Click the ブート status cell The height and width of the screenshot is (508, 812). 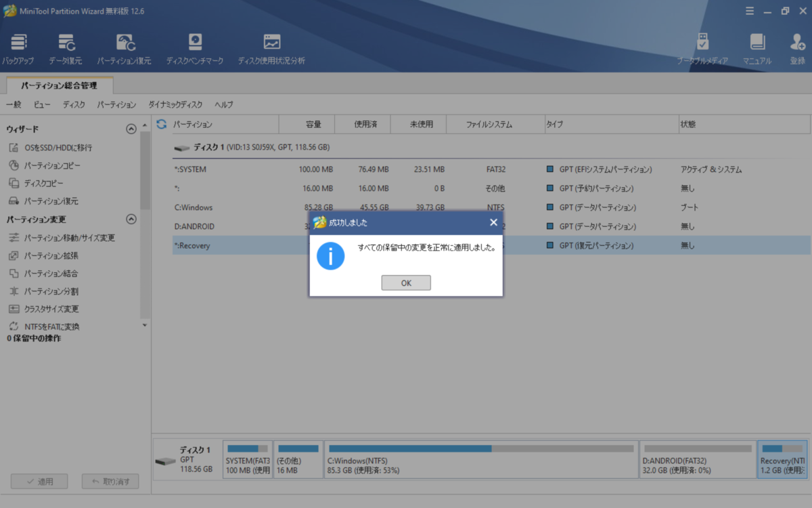[x=690, y=207]
